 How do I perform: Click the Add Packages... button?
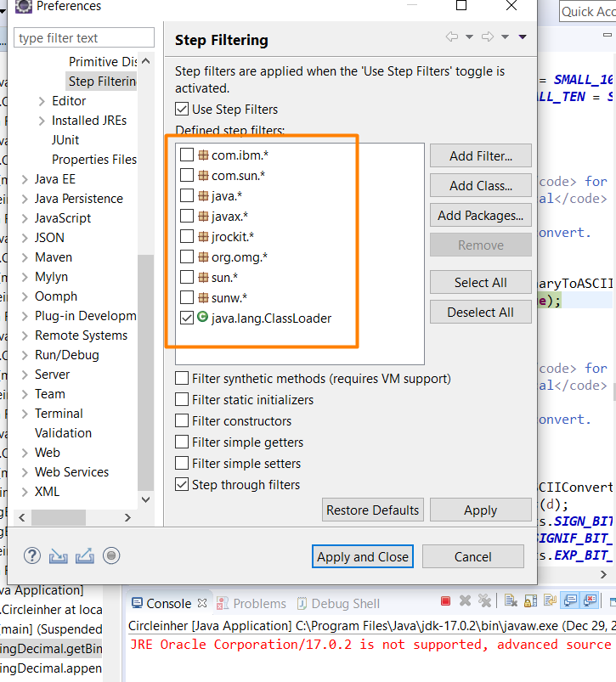pyautogui.click(x=481, y=215)
